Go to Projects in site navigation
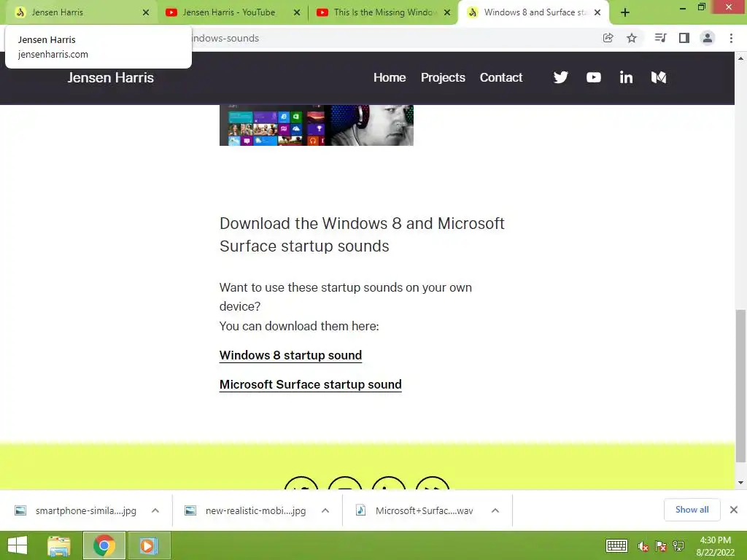747x560 pixels. [443, 77]
